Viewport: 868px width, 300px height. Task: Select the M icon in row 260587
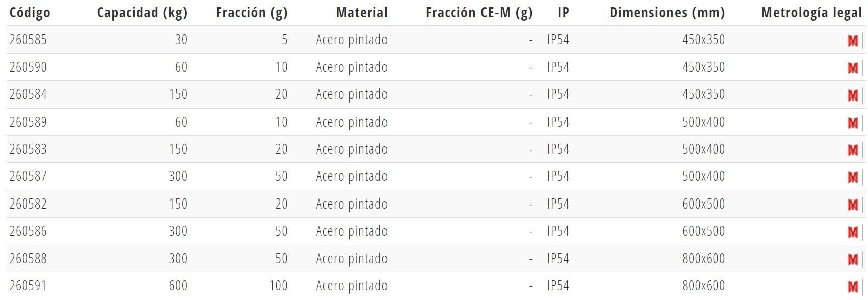pos(853,177)
